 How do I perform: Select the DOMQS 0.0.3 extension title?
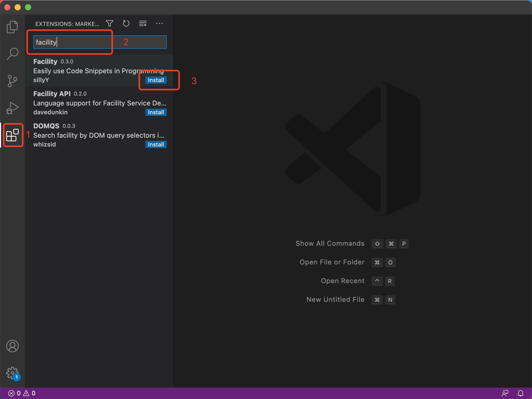coord(46,126)
